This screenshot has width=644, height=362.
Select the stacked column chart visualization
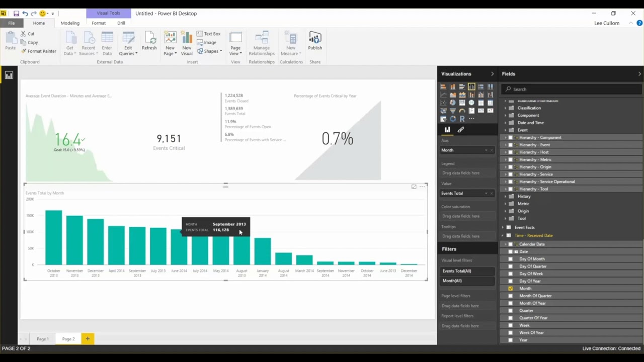click(453, 86)
